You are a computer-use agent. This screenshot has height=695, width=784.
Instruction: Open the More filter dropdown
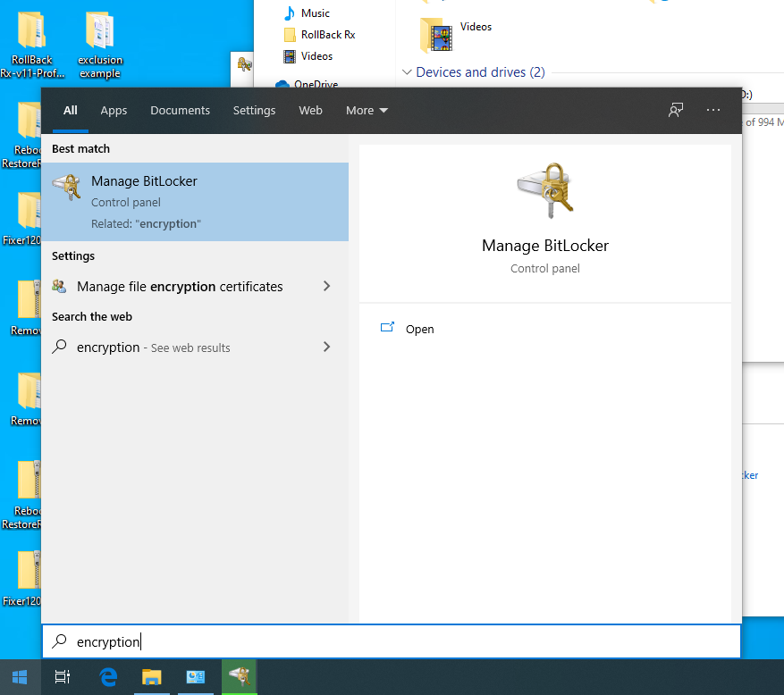(x=367, y=111)
